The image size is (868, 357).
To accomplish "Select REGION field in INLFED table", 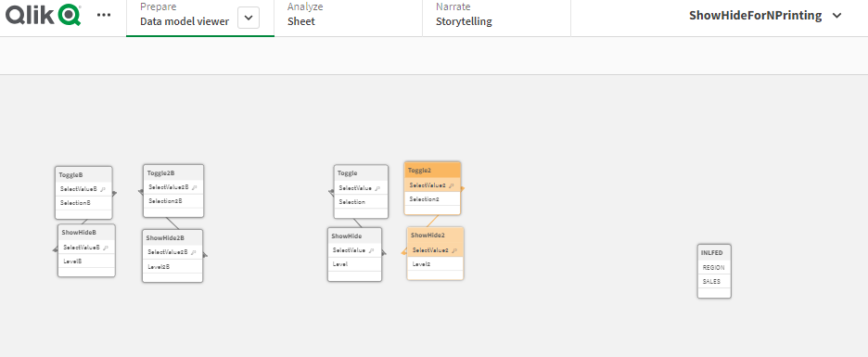I will 714,267.
